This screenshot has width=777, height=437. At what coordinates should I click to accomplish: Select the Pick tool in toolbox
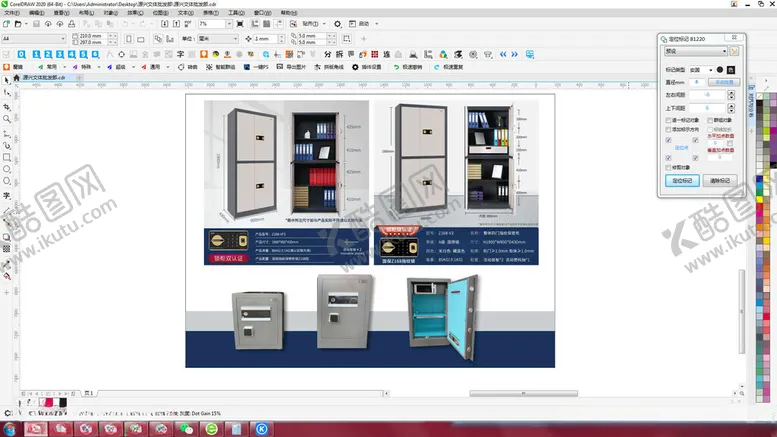[x=6, y=80]
